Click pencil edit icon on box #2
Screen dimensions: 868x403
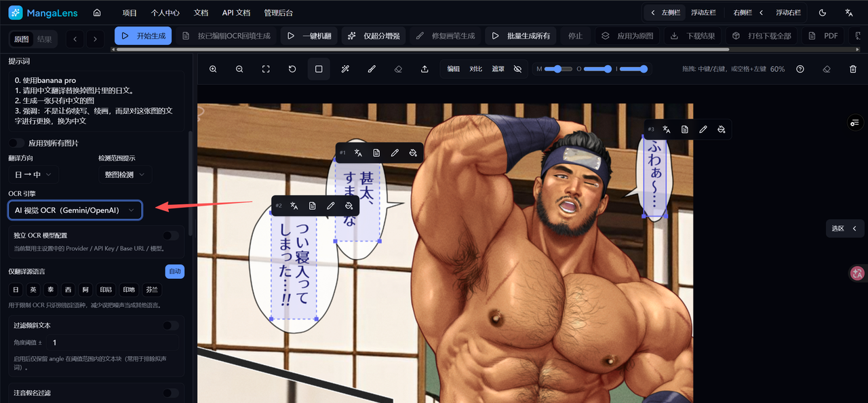point(330,206)
